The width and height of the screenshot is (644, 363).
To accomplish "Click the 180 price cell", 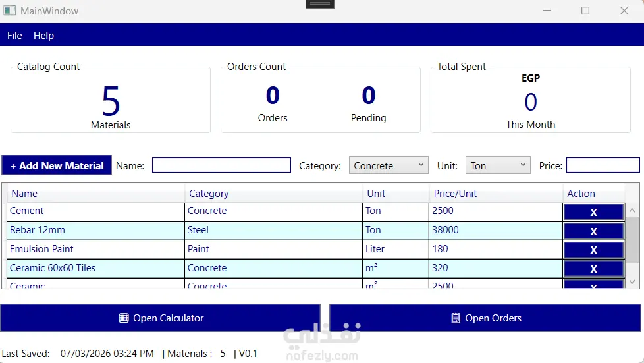I will [496, 250].
